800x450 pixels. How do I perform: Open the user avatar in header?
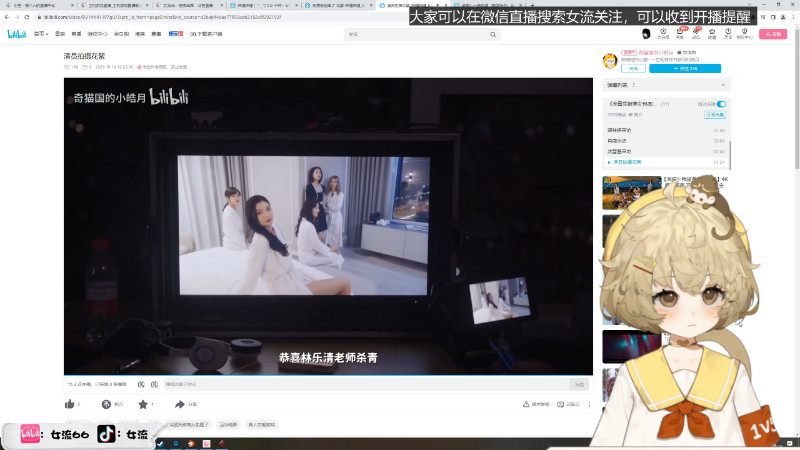(646, 34)
